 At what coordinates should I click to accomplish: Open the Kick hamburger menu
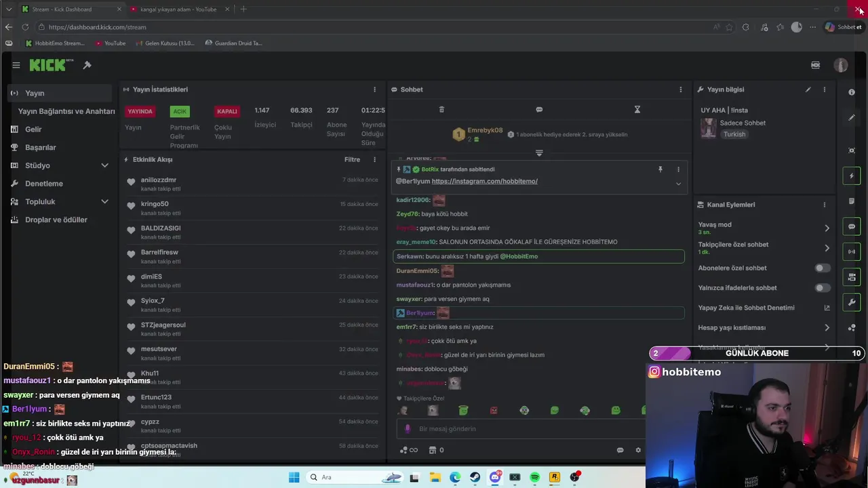[16, 65]
